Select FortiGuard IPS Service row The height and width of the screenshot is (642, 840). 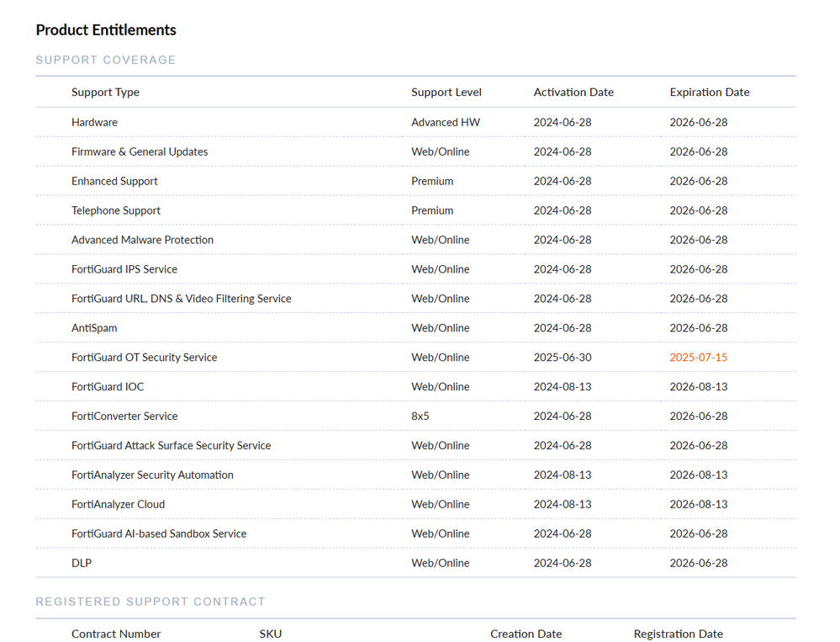124,269
